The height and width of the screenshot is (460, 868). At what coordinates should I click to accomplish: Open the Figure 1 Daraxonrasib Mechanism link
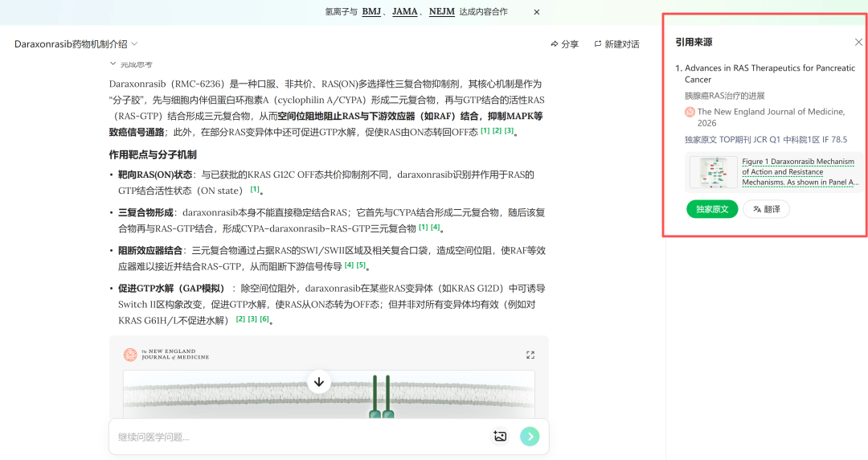[x=800, y=172]
